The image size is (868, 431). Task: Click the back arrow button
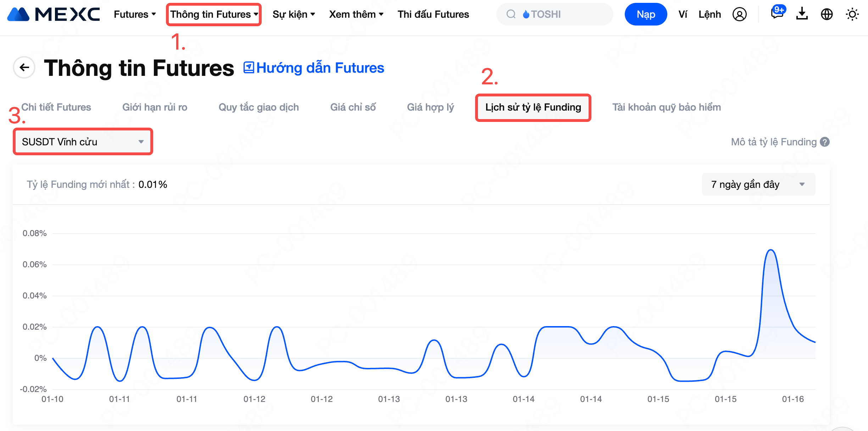(x=24, y=67)
